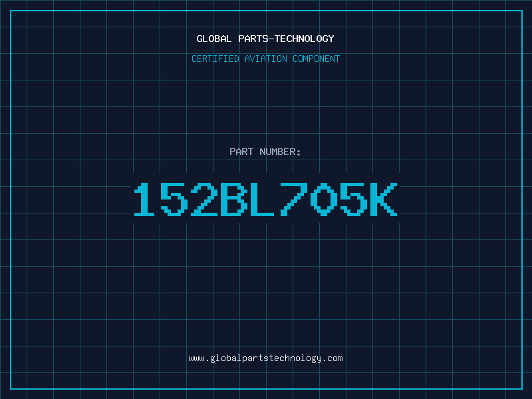Viewport: 532px width, 399px height.
Task: Click the PART NUMBER: label
Action: tap(265, 152)
